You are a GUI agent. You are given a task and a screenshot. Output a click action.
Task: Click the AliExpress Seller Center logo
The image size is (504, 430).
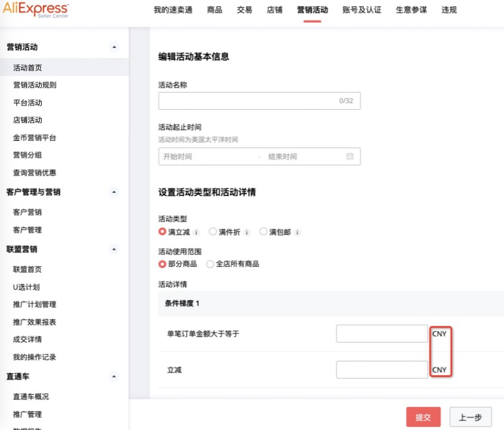(36, 9)
